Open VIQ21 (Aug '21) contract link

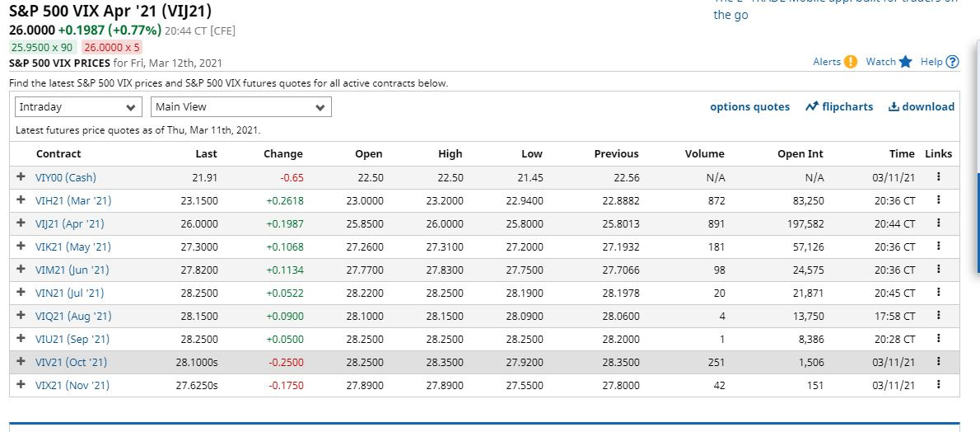(x=73, y=317)
